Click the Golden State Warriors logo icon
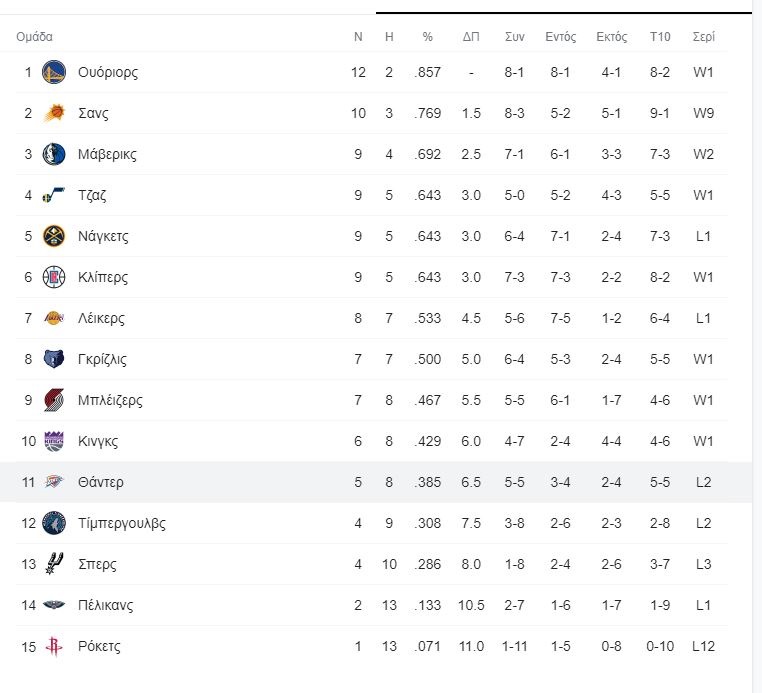Screen dimensions: 762x693 coord(53,72)
